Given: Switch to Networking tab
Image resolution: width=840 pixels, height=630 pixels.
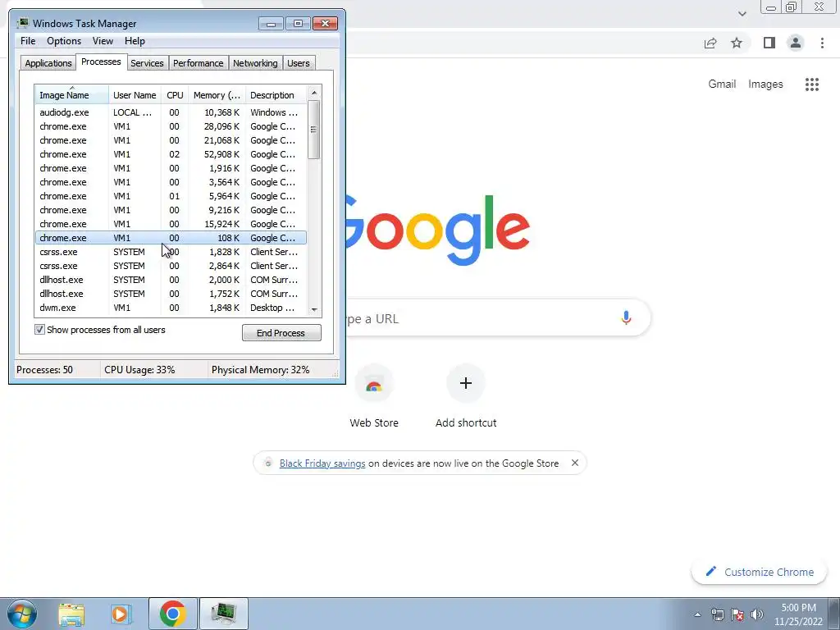Looking at the screenshot, I should (x=255, y=63).
